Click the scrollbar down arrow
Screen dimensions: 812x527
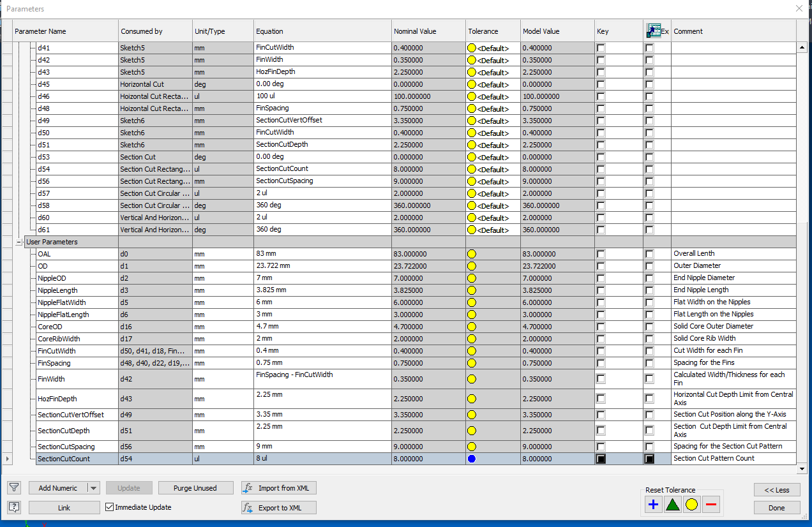(803, 467)
